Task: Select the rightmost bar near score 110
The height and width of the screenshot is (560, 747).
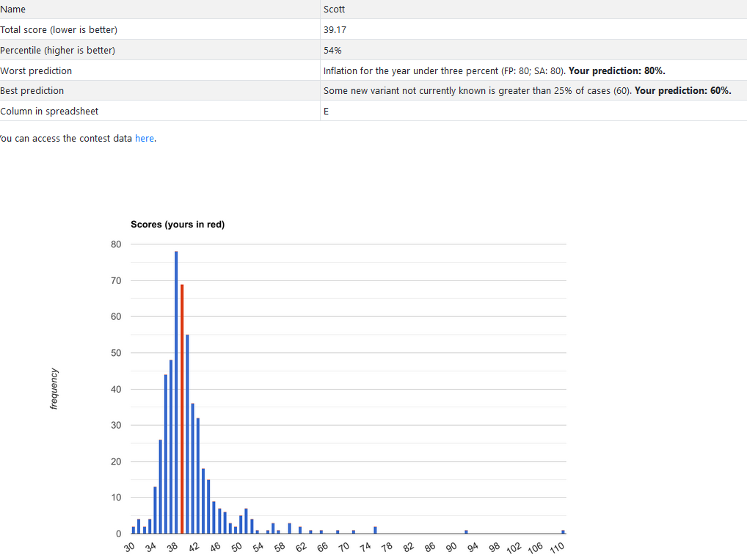Action: coord(563,531)
